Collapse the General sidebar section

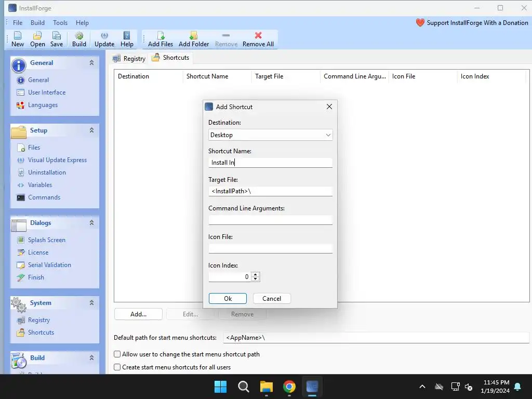(x=91, y=63)
